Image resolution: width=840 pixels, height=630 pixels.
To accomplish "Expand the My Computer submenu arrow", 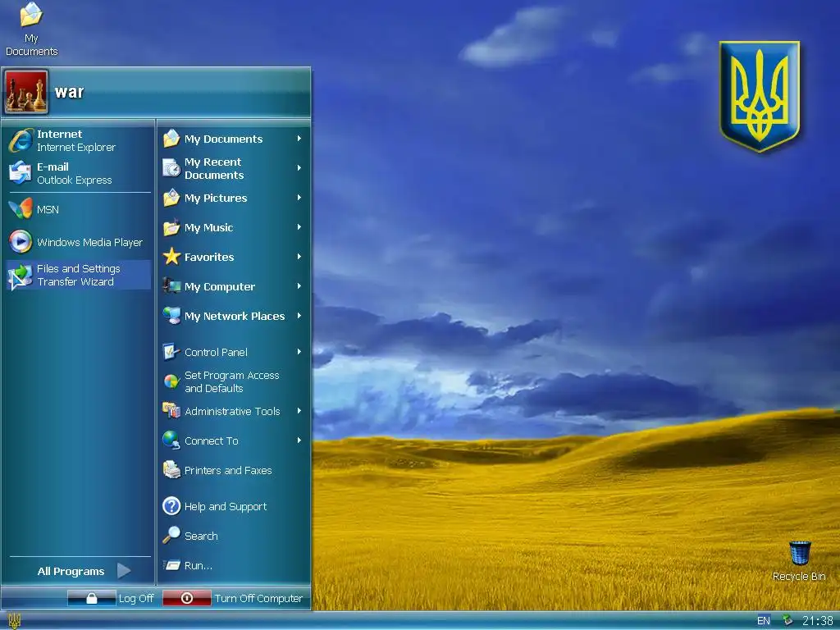I will coord(299,286).
